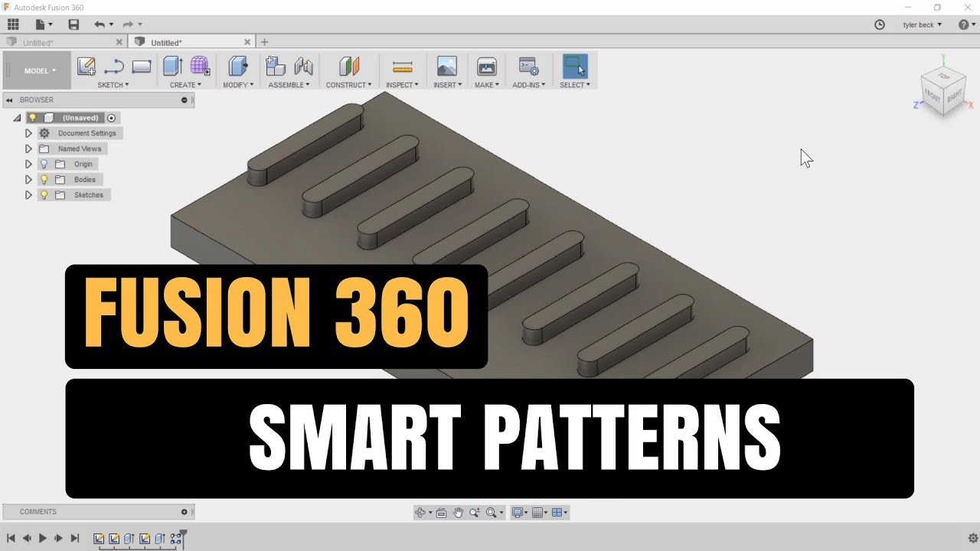Expand the Document Settings node
Image resolution: width=980 pixels, height=551 pixels.
click(28, 133)
